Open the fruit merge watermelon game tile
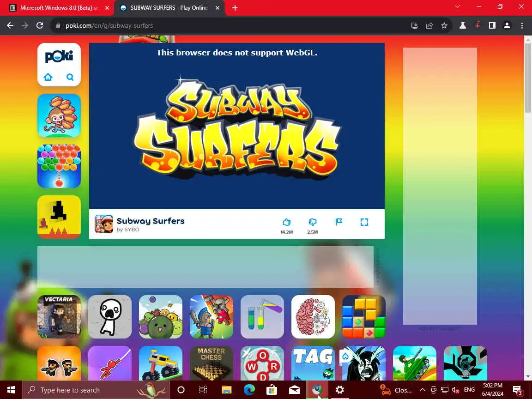This screenshot has height=399, width=532. [x=161, y=316]
